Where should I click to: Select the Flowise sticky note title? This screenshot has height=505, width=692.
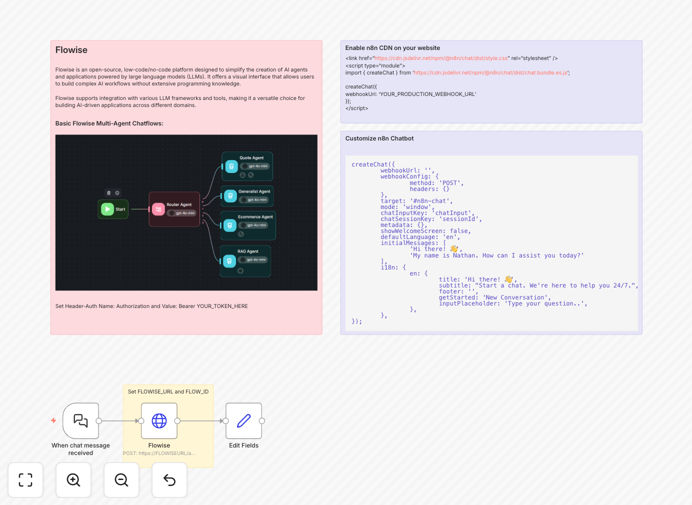[71, 50]
